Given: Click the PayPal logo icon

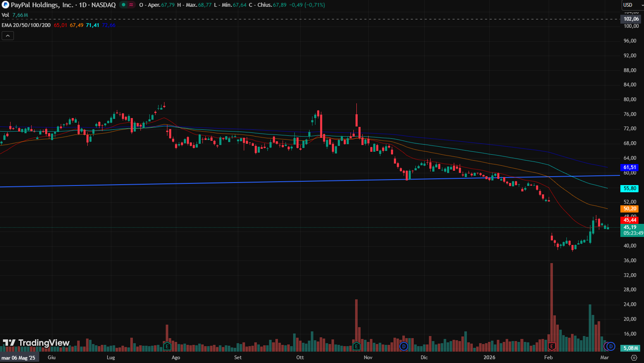Looking at the screenshot, I should click(x=5, y=5).
